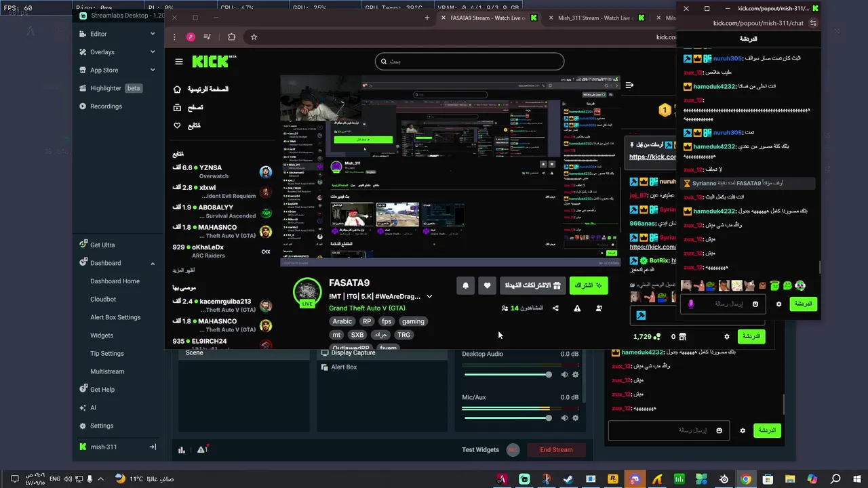This screenshot has width=868, height=488.
Task: Expand the stream title dropdown arrow
Action: coord(429,297)
